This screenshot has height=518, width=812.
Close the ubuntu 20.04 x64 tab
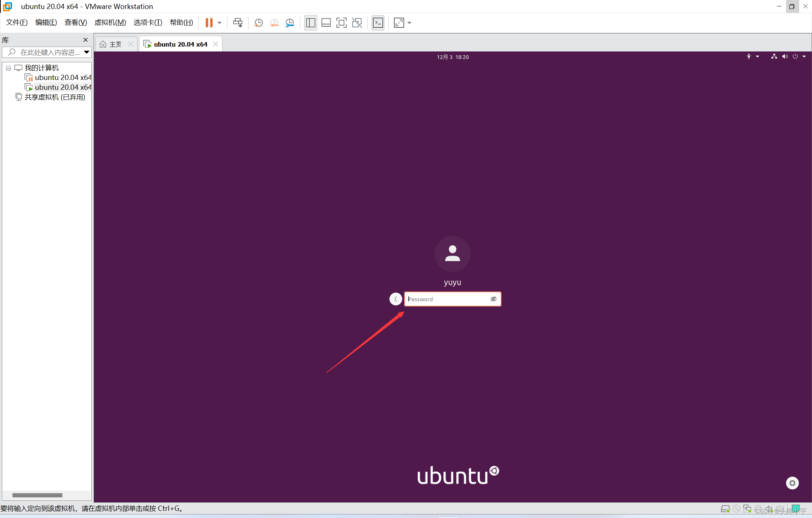[x=215, y=44]
